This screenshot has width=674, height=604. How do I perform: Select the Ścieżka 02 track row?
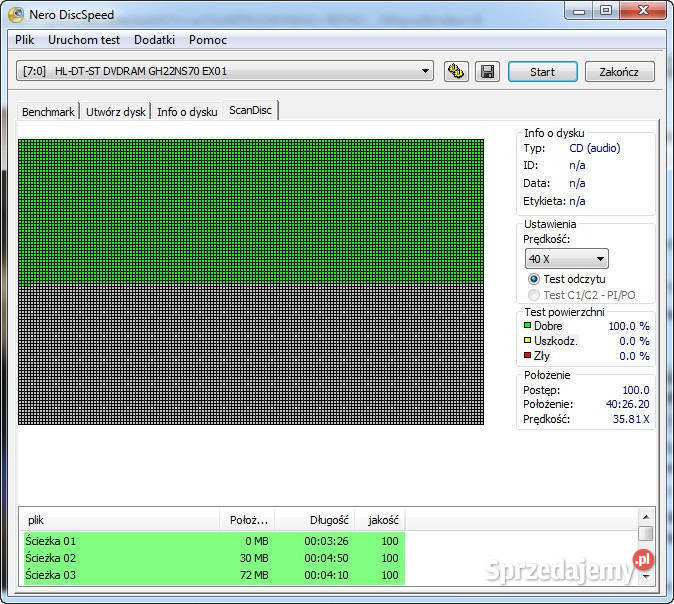point(214,558)
